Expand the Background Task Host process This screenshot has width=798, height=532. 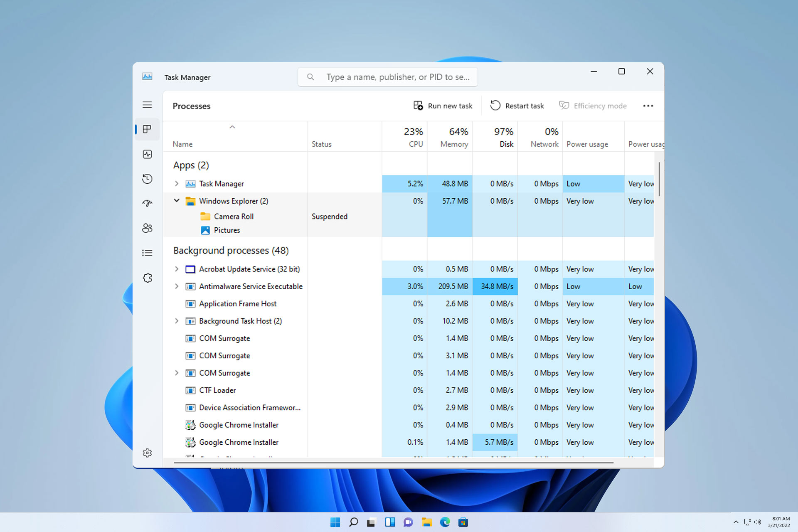(176, 320)
